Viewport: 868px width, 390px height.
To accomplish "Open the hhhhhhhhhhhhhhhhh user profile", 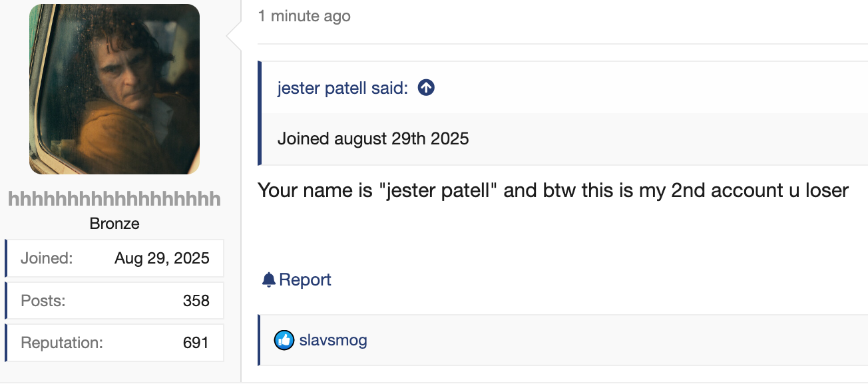I will [x=114, y=199].
